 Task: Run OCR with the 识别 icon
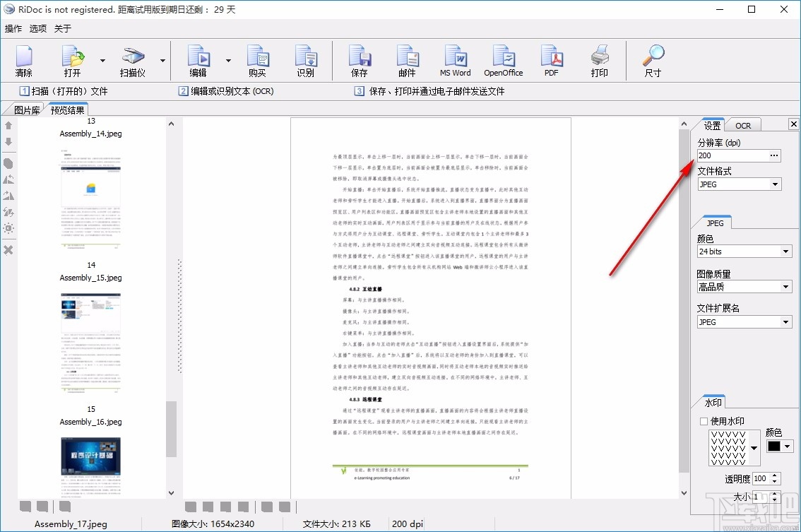tap(305, 61)
